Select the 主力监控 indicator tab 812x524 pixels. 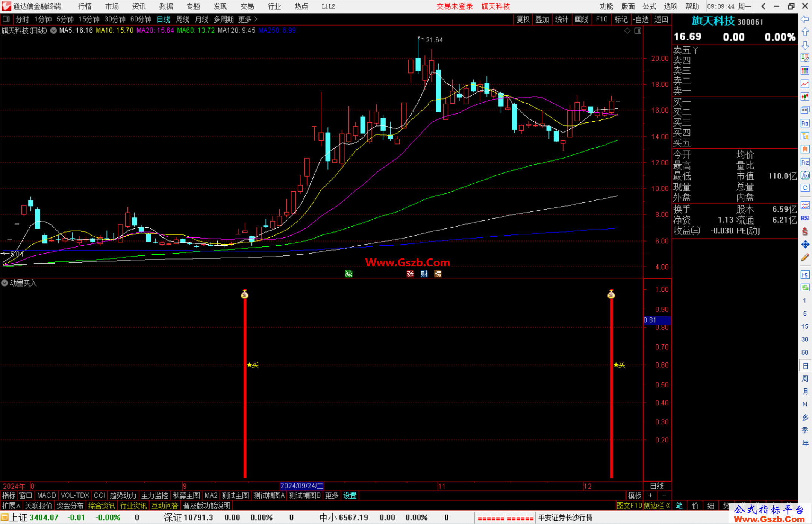[x=155, y=495]
